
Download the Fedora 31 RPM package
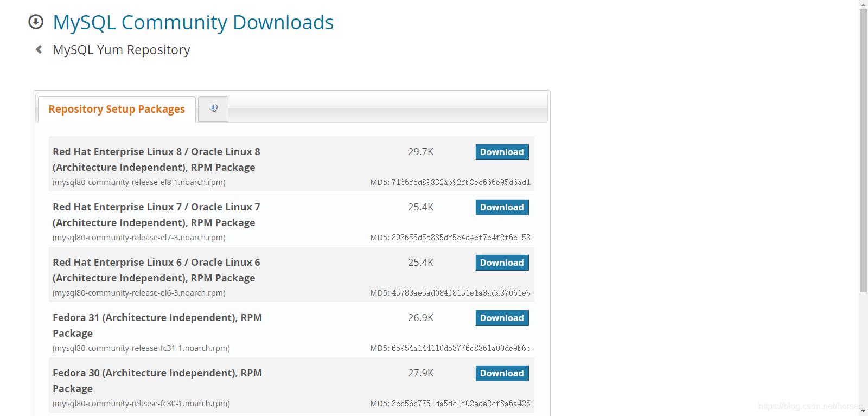pos(502,318)
